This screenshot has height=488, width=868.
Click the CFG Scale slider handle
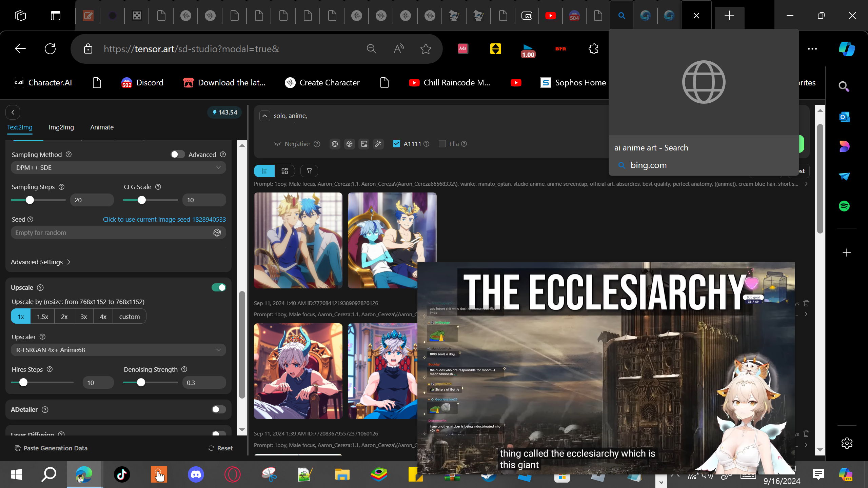click(142, 200)
